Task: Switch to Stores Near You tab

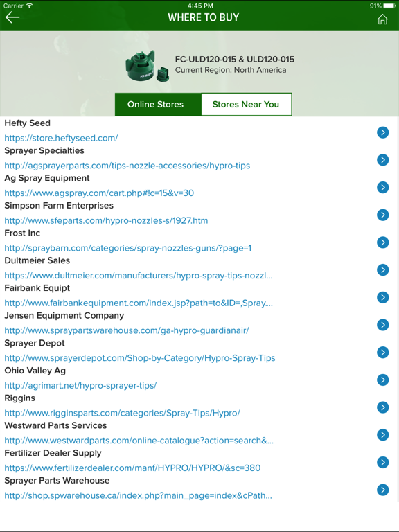Action: pyautogui.click(x=247, y=104)
